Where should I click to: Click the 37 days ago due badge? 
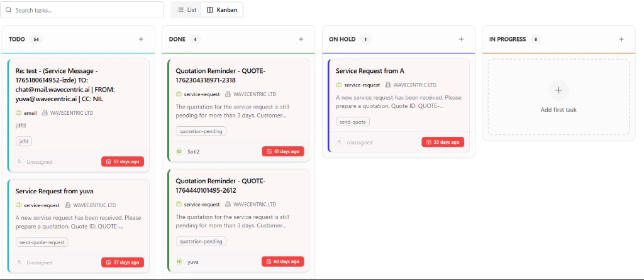(x=123, y=262)
